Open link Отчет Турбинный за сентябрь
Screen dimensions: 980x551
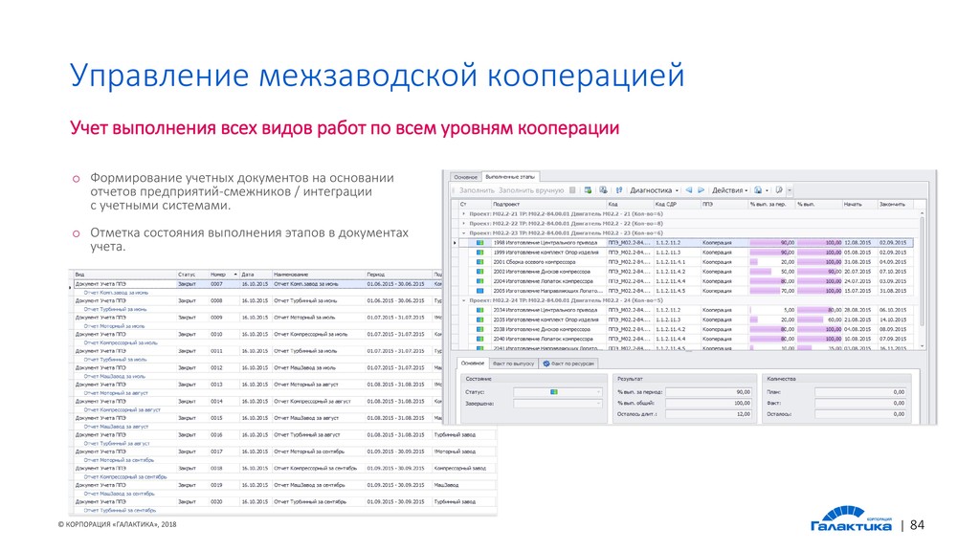tap(120, 511)
